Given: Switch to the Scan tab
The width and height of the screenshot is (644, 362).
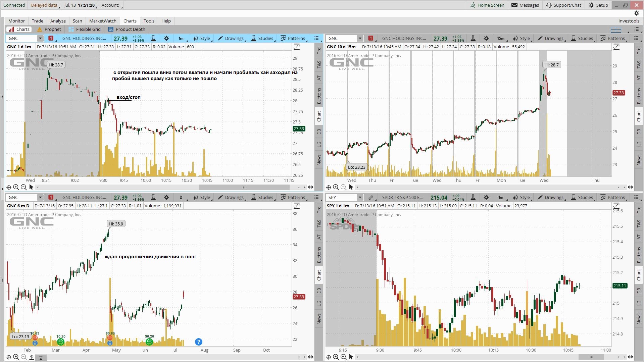Looking at the screenshot, I should click(x=77, y=21).
